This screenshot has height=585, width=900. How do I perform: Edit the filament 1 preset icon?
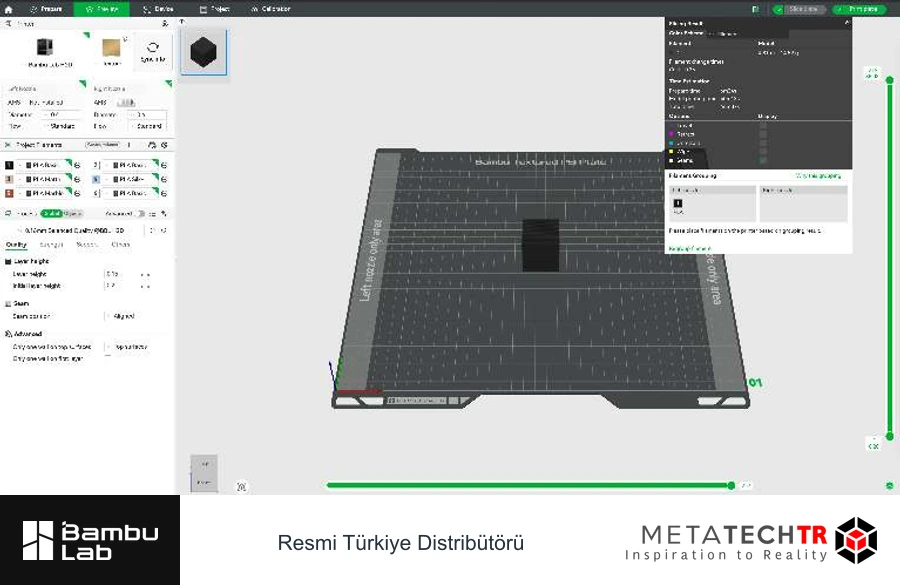coord(77,165)
